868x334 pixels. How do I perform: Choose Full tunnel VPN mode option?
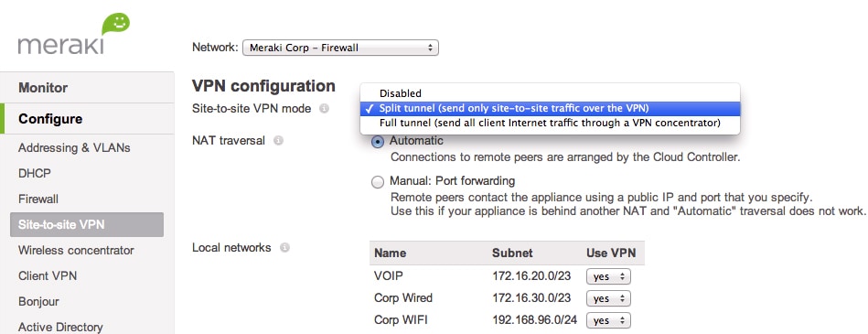tap(550, 123)
